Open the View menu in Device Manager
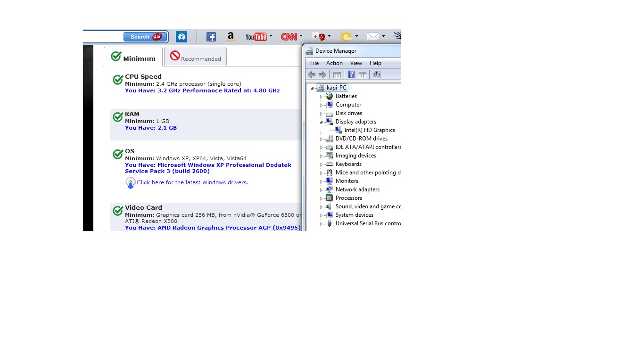The image size is (644, 362). coord(356,63)
